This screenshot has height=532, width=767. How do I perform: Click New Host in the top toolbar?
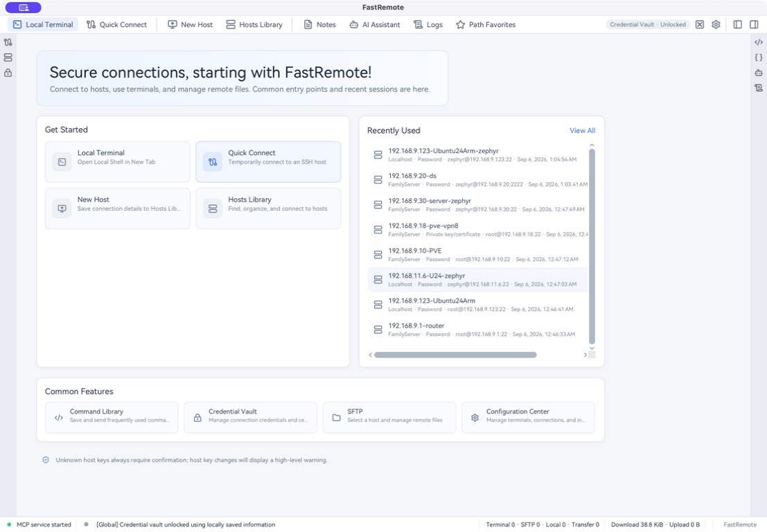pyautogui.click(x=191, y=24)
